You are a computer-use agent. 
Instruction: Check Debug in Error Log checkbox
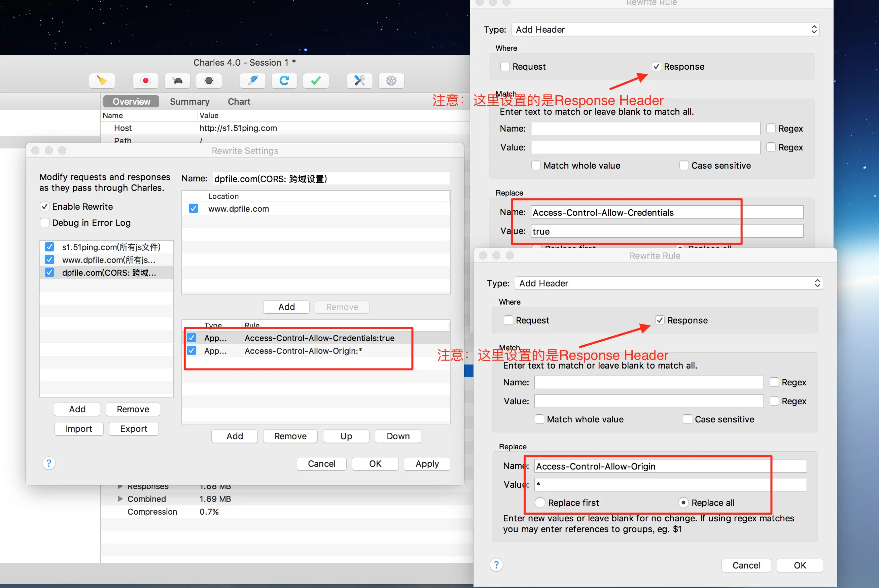tap(45, 222)
